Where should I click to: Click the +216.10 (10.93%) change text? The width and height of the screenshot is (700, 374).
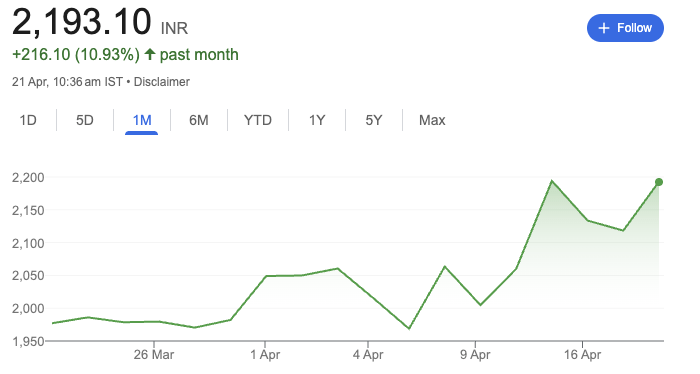tap(76, 54)
